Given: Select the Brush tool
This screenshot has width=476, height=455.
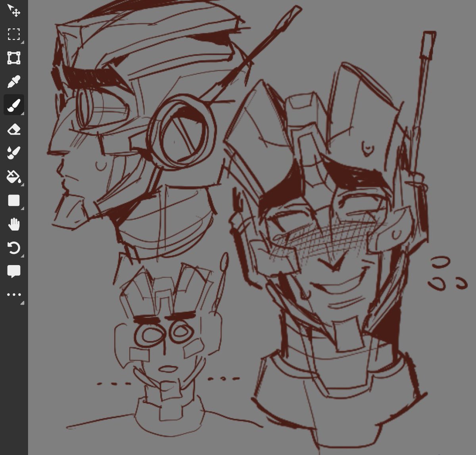Looking at the screenshot, I should [x=14, y=105].
